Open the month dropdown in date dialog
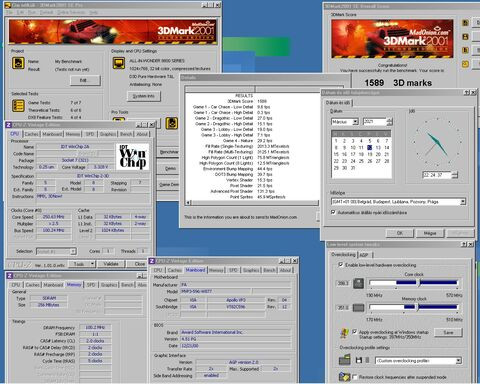 pyautogui.click(x=355, y=122)
